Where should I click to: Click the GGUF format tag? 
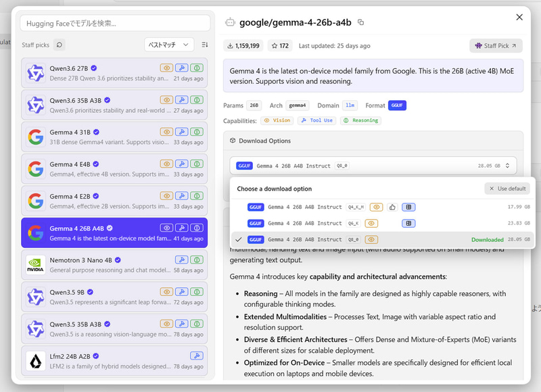(x=397, y=105)
